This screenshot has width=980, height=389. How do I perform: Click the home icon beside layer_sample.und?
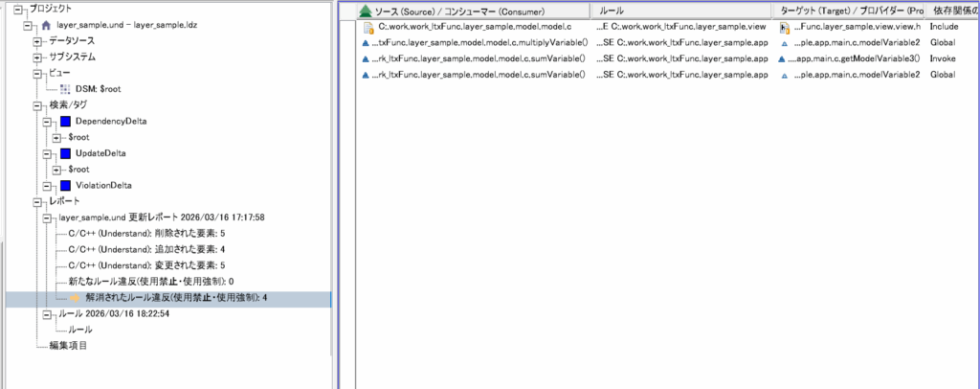coord(46,24)
